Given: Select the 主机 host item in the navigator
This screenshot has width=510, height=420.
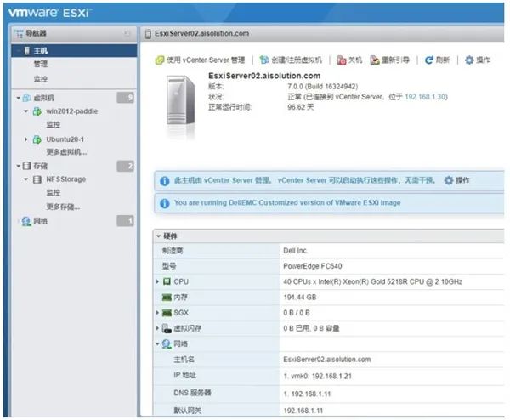Looking at the screenshot, I should (74, 51).
